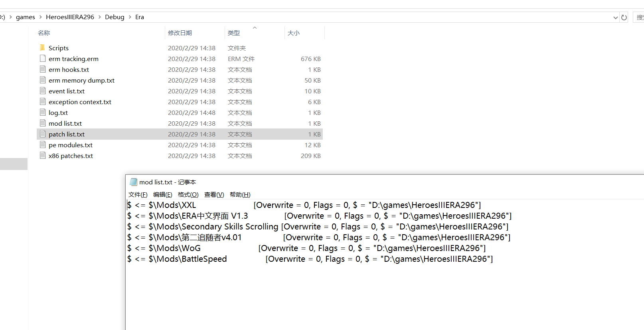
Task: Select the pe modules.txt file icon
Action: pyautogui.click(x=43, y=144)
